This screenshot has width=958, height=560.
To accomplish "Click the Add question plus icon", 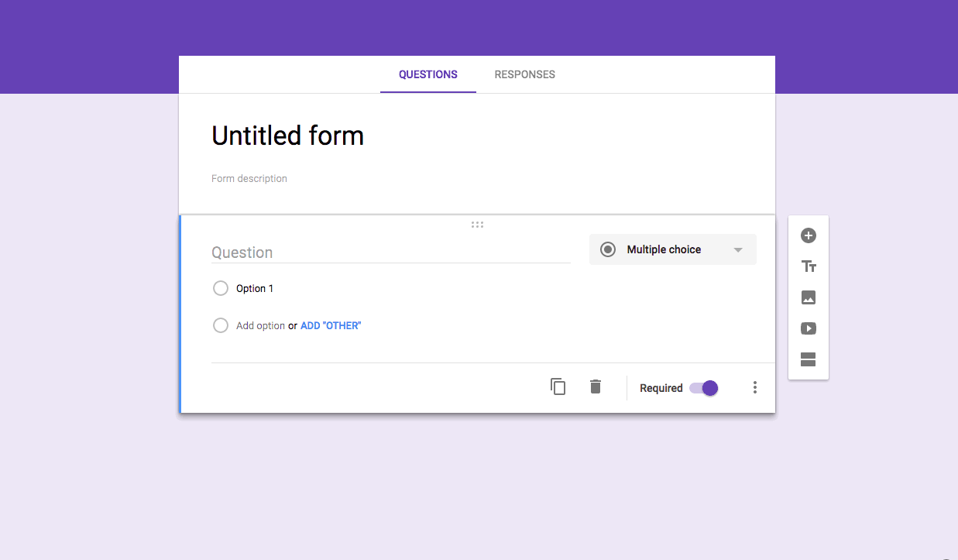I will pos(808,235).
